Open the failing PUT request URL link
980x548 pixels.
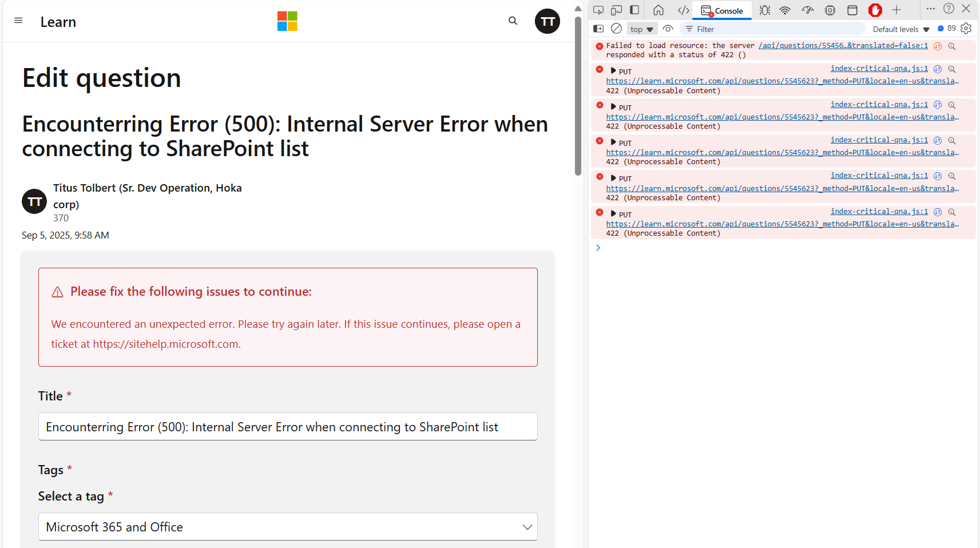tap(782, 81)
